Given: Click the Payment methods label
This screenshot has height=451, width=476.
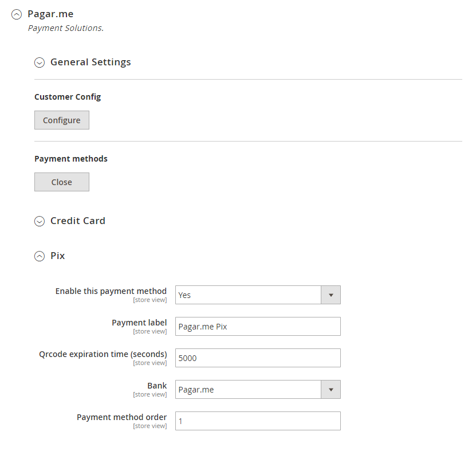Looking at the screenshot, I should [70, 159].
